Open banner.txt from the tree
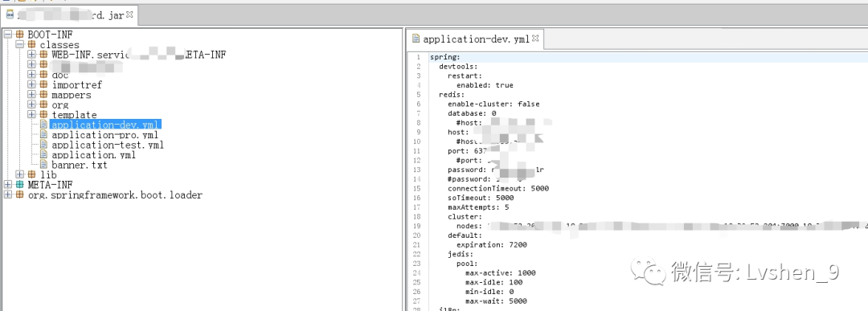The height and width of the screenshot is (311, 868). 79,165
